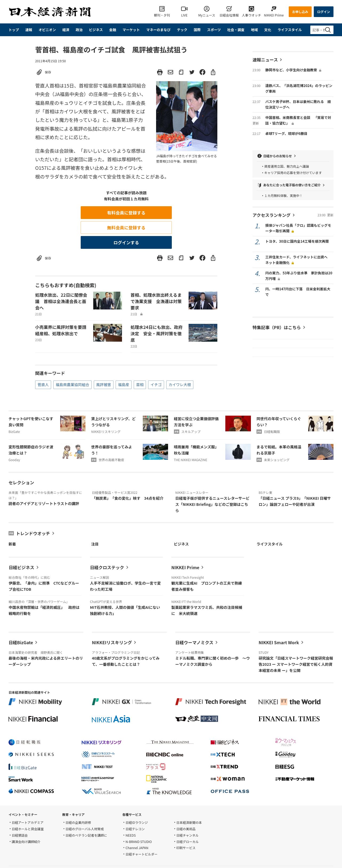Open 卓球Tリーグ、琉球が6勝目 headline
Image resolution: width=342 pixels, height=868 pixels.
tap(286, 134)
